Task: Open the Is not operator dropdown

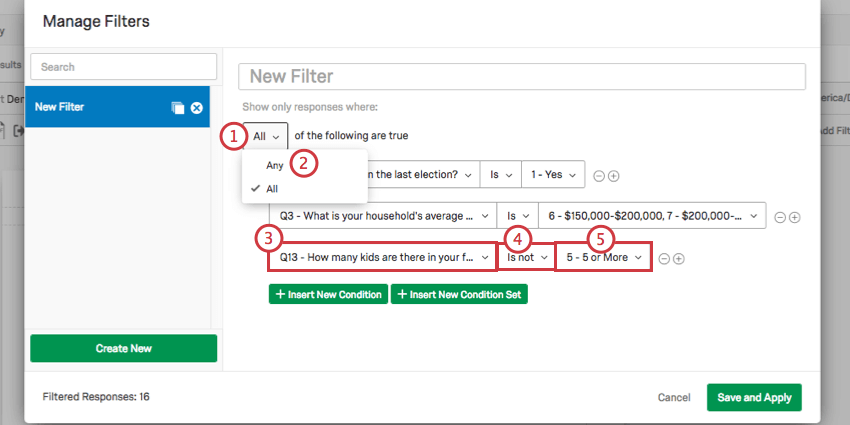Action: pos(527,257)
